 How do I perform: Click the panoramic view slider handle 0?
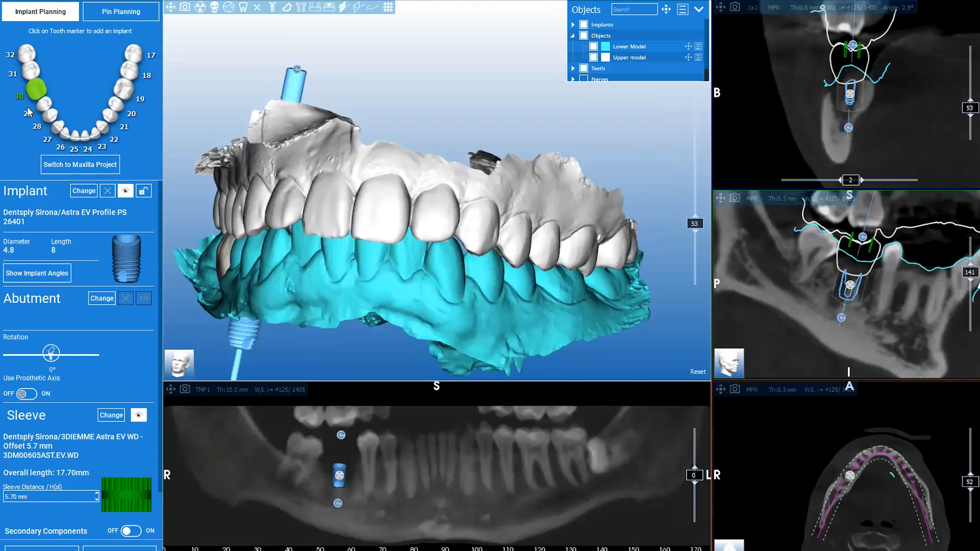[694, 475]
